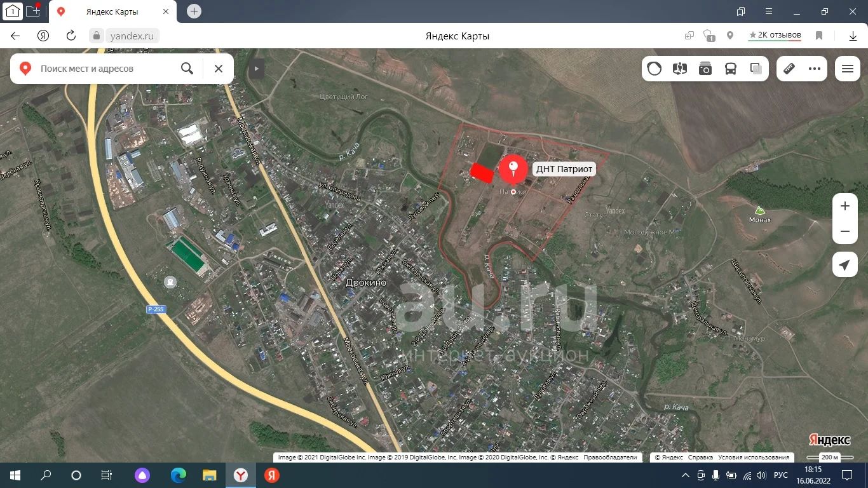The height and width of the screenshot is (488, 868).
Task: Clear the map search field
Action: (x=219, y=69)
